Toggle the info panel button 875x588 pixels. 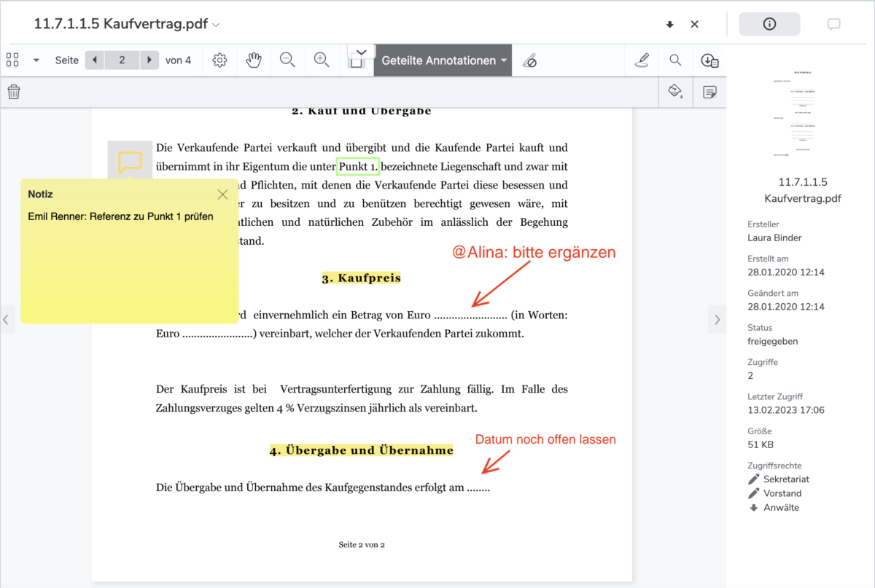(769, 24)
